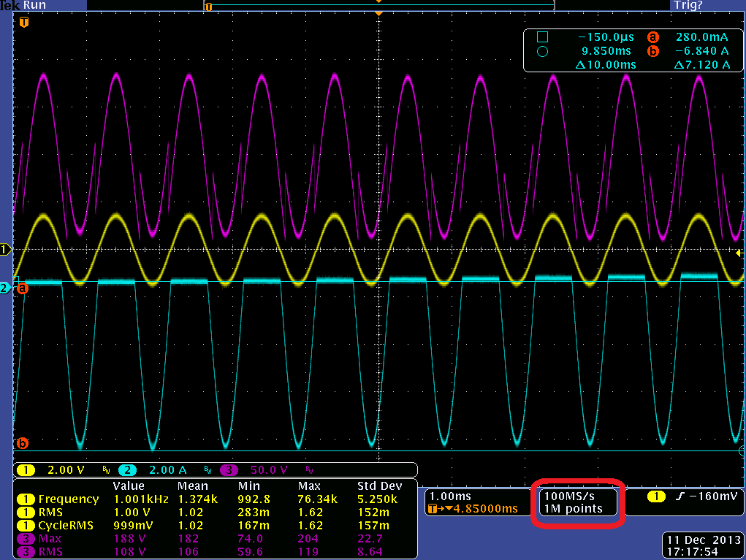Click the cursor circle symbol in readout
Viewport: 746px width, 560px height.
click(x=542, y=51)
